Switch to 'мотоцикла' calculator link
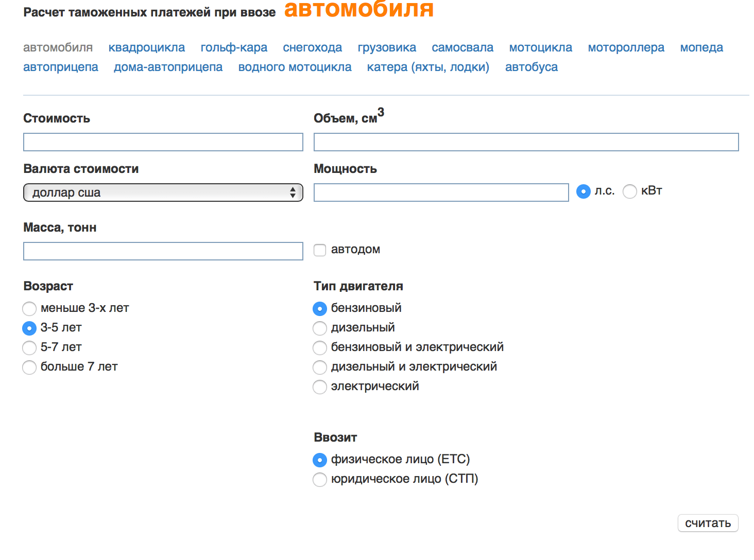Viewport: 754px width, 560px height. (x=540, y=48)
